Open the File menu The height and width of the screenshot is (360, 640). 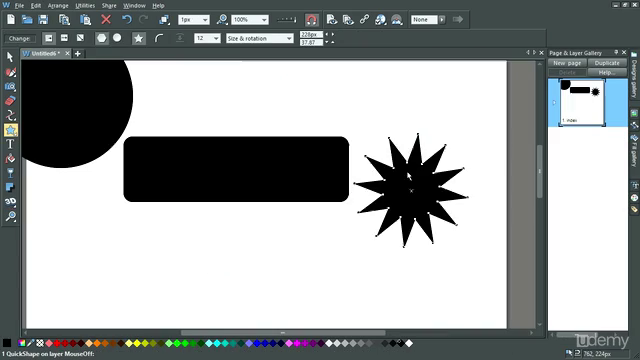(x=19, y=6)
